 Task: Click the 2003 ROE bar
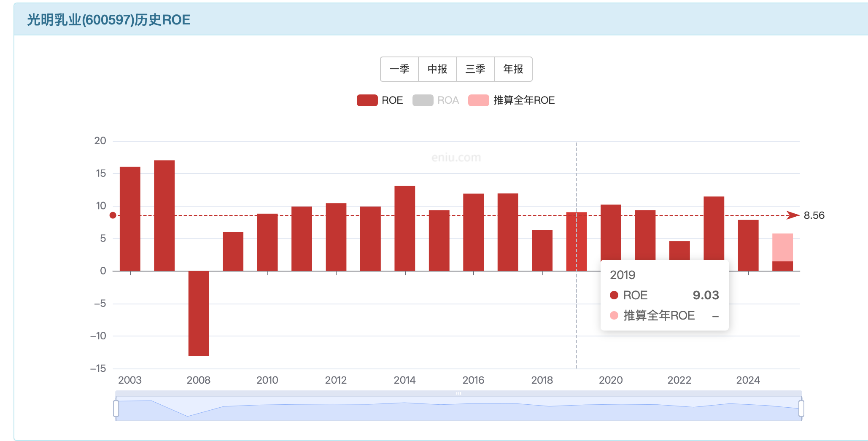pyautogui.click(x=130, y=219)
